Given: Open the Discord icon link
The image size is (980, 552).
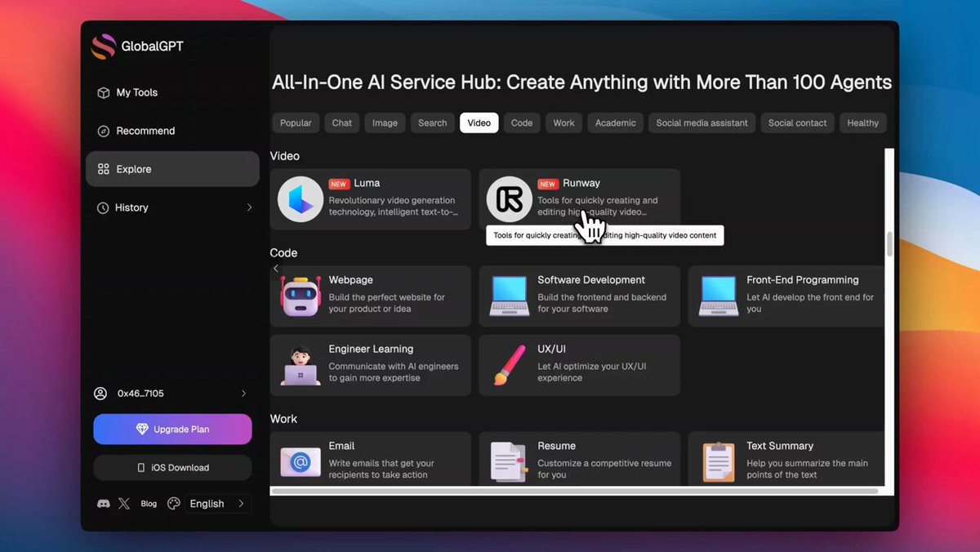Looking at the screenshot, I should coord(104,504).
